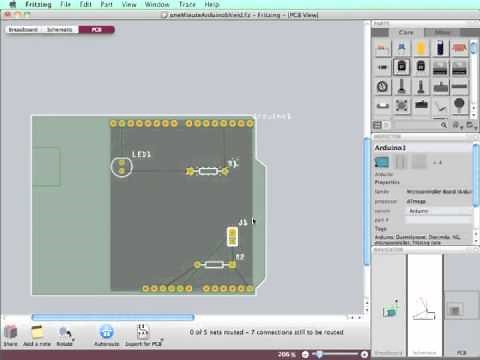Select the four-pin tactile button part
The image size is (480, 360).
pyautogui.click(x=402, y=105)
